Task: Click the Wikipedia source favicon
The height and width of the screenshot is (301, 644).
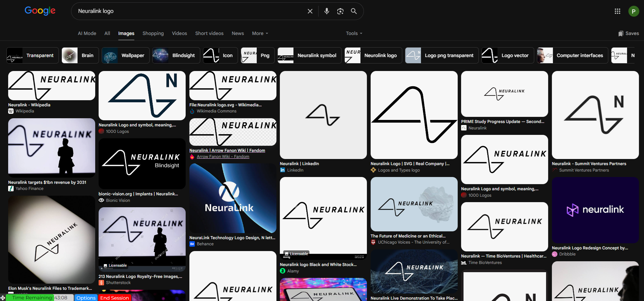Action: coord(11,111)
